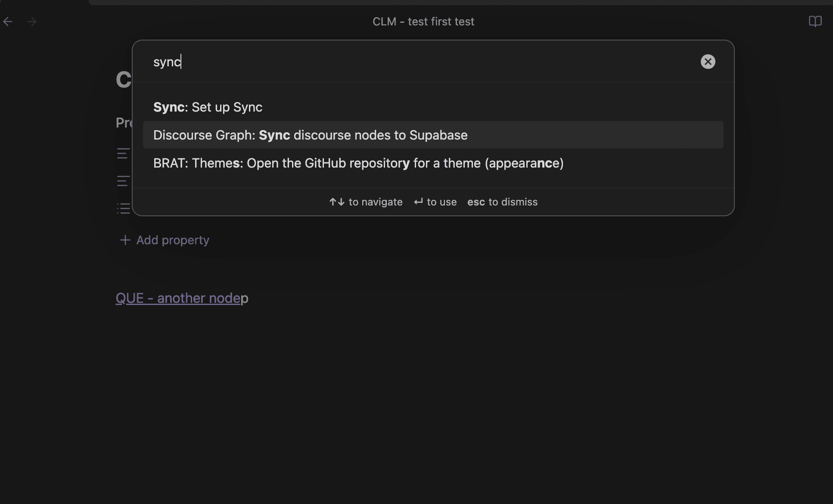This screenshot has height=504, width=833.
Task: Run the 'Sync: Set up Sync' command
Action: (x=208, y=107)
